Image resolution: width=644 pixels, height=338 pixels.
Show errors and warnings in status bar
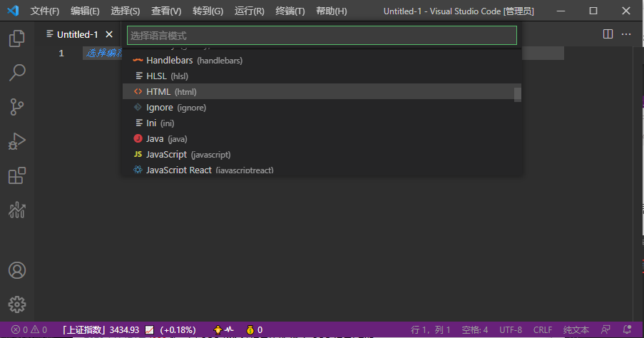[29, 329]
